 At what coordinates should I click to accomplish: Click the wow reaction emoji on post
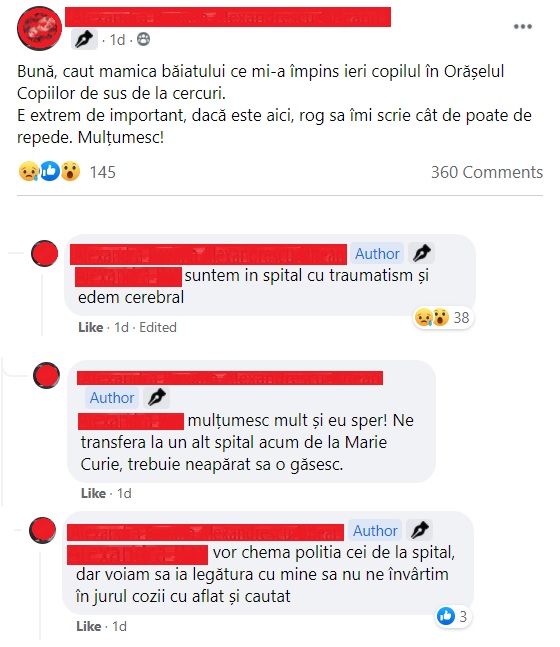(71, 171)
